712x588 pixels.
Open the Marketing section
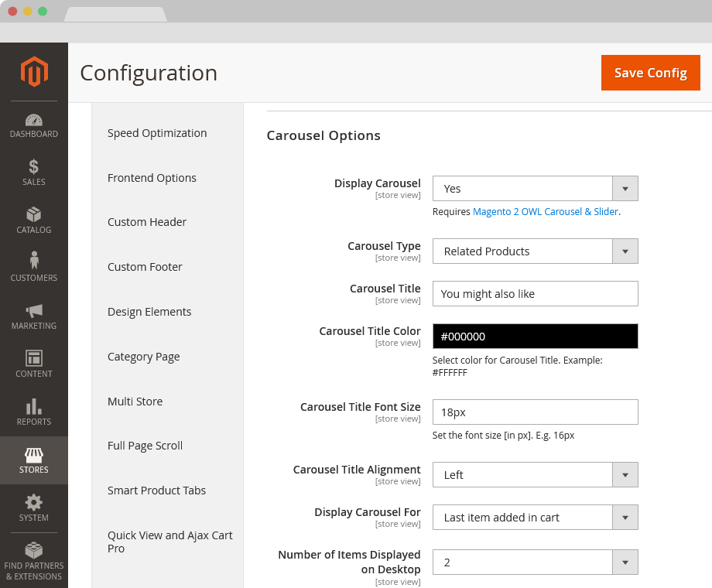pos(34,317)
